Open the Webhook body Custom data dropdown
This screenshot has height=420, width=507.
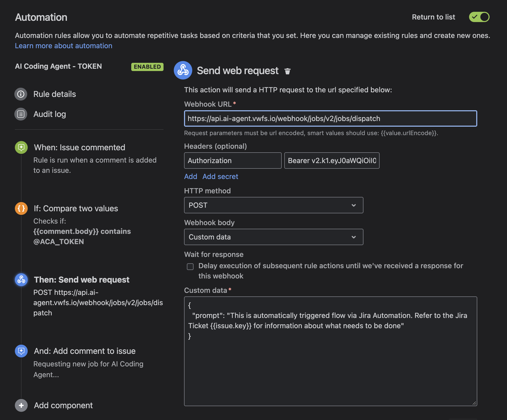click(x=273, y=237)
